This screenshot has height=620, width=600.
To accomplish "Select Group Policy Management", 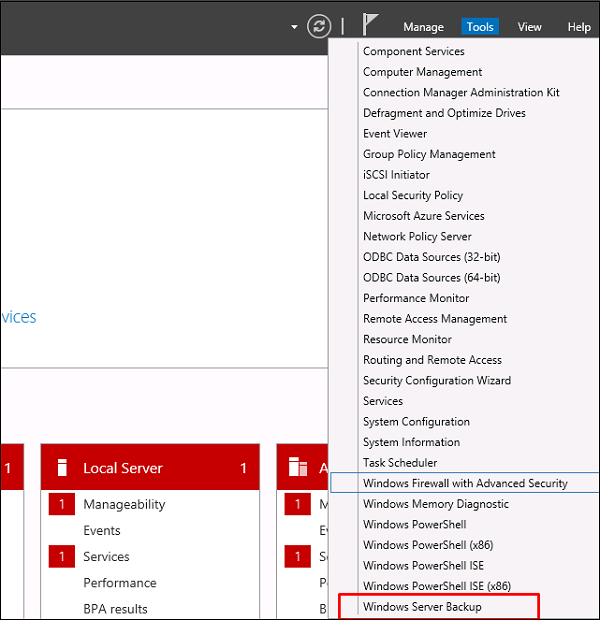I will (429, 154).
